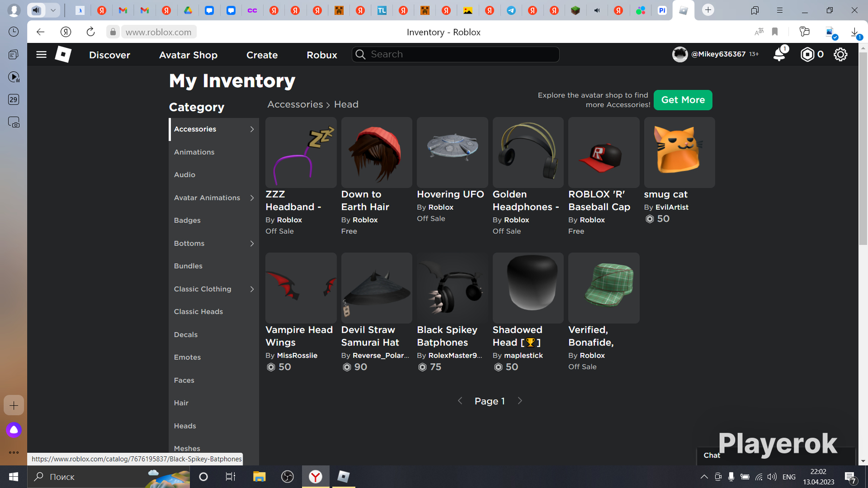Open a new browser tab with plus
The width and height of the screenshot is (868, 488).
(708, 10)
